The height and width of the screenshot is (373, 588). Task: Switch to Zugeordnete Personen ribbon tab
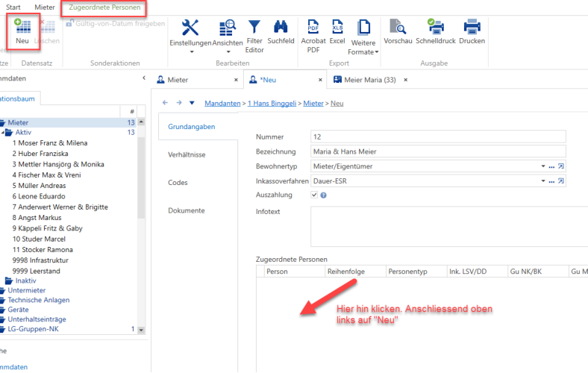104,7
